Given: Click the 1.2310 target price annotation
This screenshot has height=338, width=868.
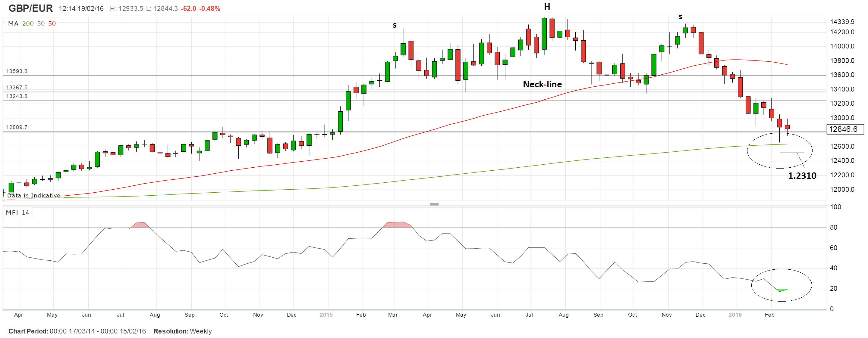Looking at the screenshot, I should [802, 176].
